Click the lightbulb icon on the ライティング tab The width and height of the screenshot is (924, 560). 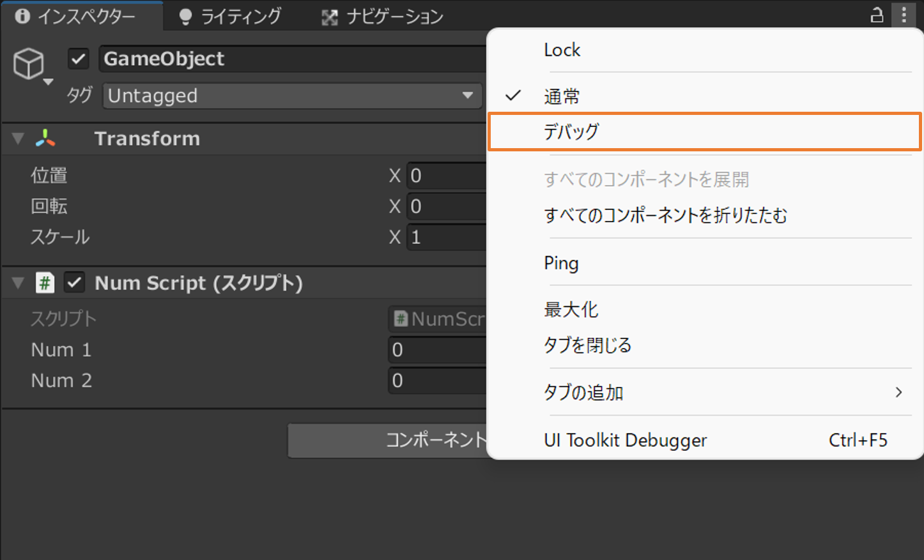coord(185,15)
